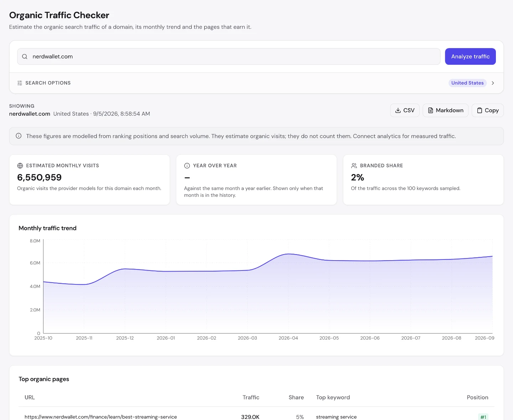
Task: Click the 2025-12 label on chart axis
Action: tap(125, 338)
